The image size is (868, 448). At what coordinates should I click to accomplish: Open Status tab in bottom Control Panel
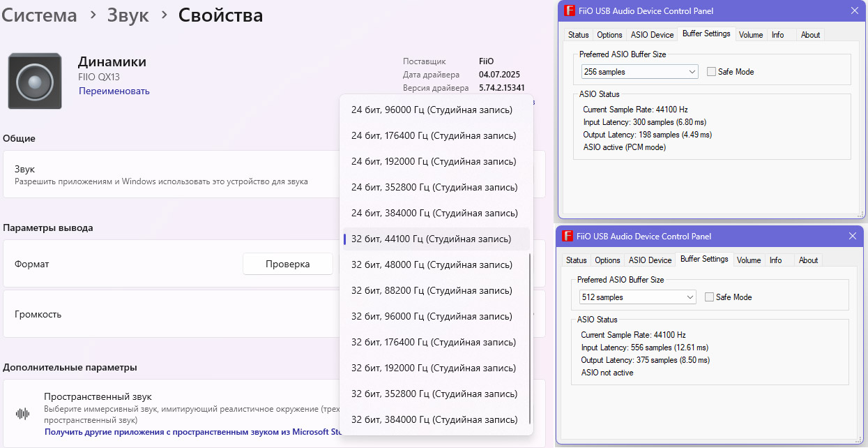pos(576,260)
